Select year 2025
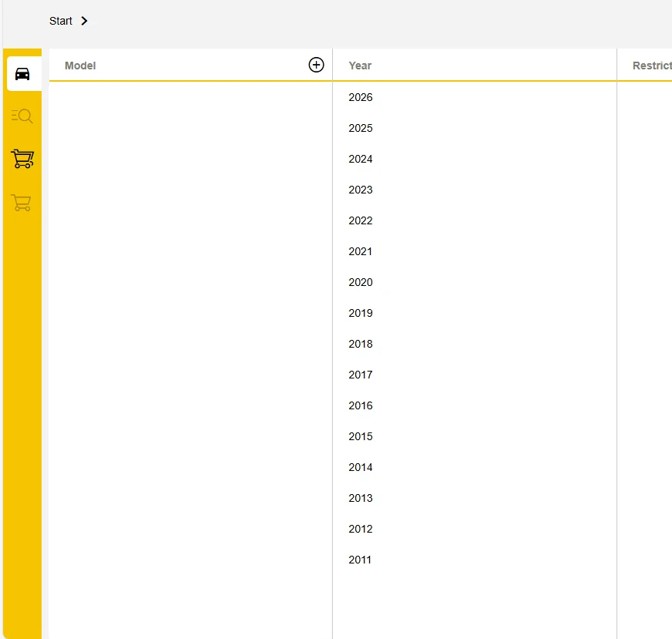This screenshot has width=672, height=639. pyautogui.click(x=361, y=128)
